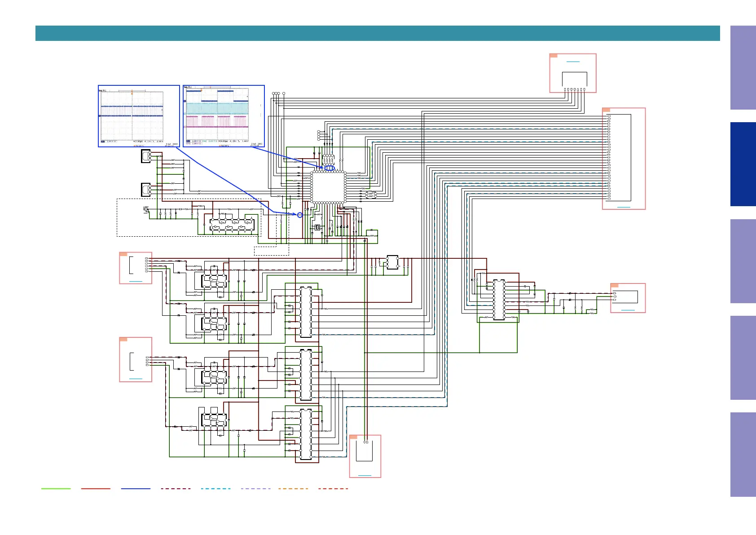Image resolution: width=756 pixels, height=535 pixels.
Task: Click the teal header bar
Action: (378, 33)
